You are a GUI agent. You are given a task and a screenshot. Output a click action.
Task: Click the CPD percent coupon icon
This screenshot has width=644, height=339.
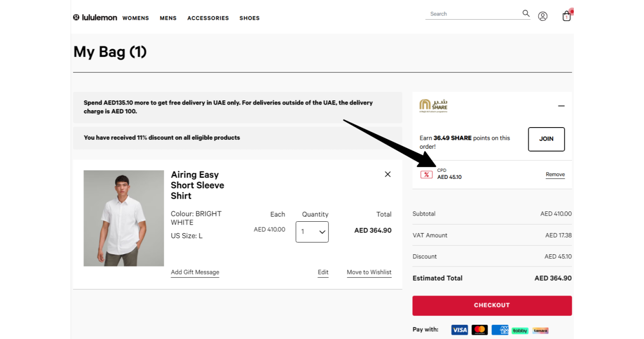pyautogui.click(x=427, y=175)
